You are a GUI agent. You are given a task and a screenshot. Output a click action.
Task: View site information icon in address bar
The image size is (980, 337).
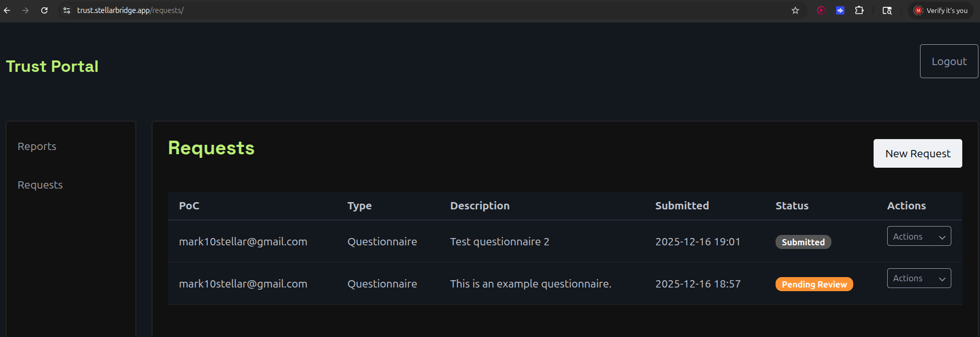[x=67, y=10]
